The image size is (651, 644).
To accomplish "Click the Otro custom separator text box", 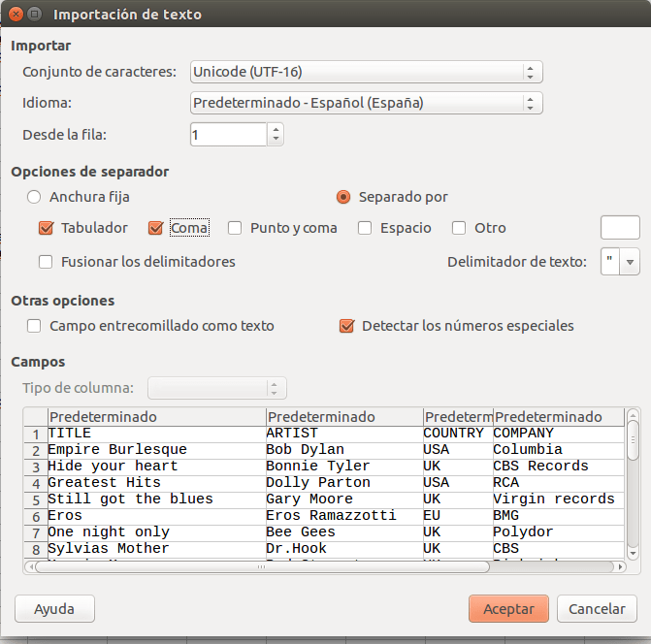I will [620, 228].
